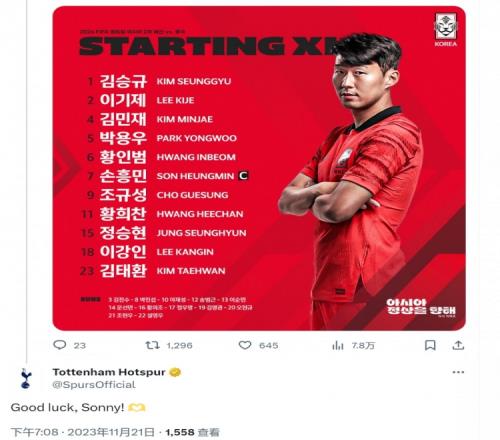Click the share upload icon

coord(458,345)
